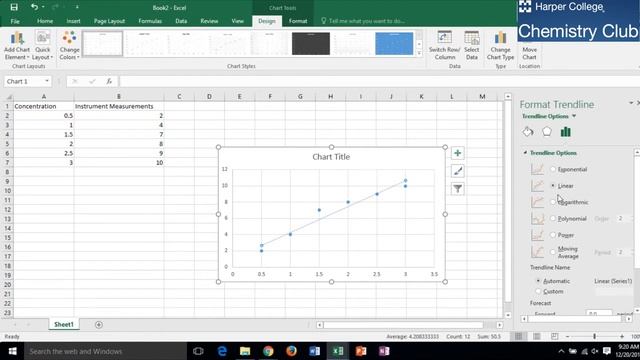Expand the Chart Styles gallery
Screen dimensions: 640x360
coord(419,53)
